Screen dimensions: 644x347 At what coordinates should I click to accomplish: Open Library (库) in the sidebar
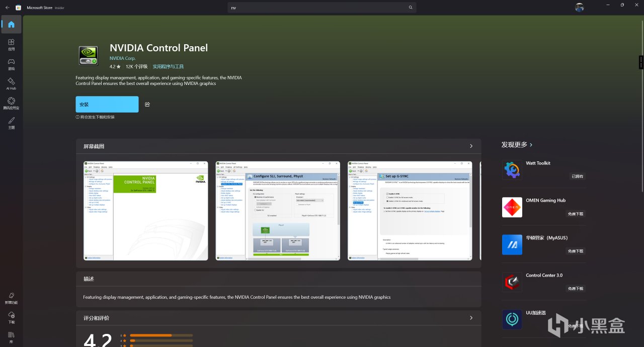coord(11,336)
